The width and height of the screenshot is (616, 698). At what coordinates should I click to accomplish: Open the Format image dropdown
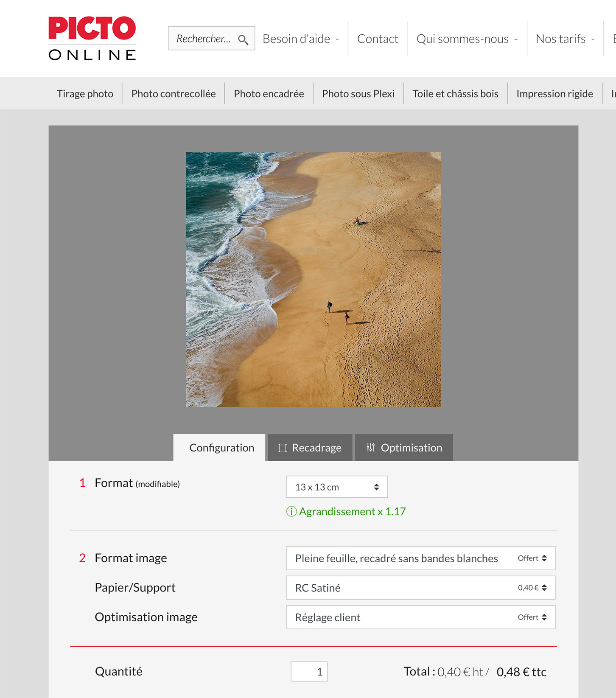420,558
